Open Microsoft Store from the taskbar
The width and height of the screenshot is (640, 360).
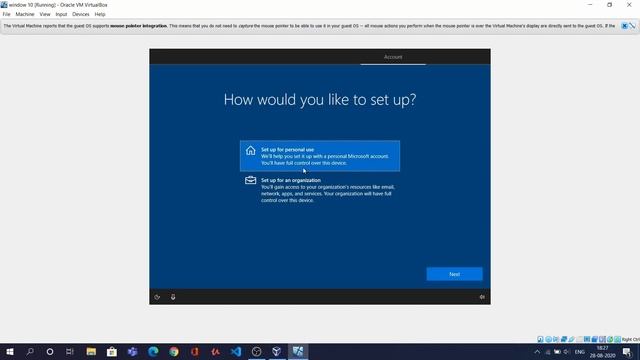click(111, 351)
